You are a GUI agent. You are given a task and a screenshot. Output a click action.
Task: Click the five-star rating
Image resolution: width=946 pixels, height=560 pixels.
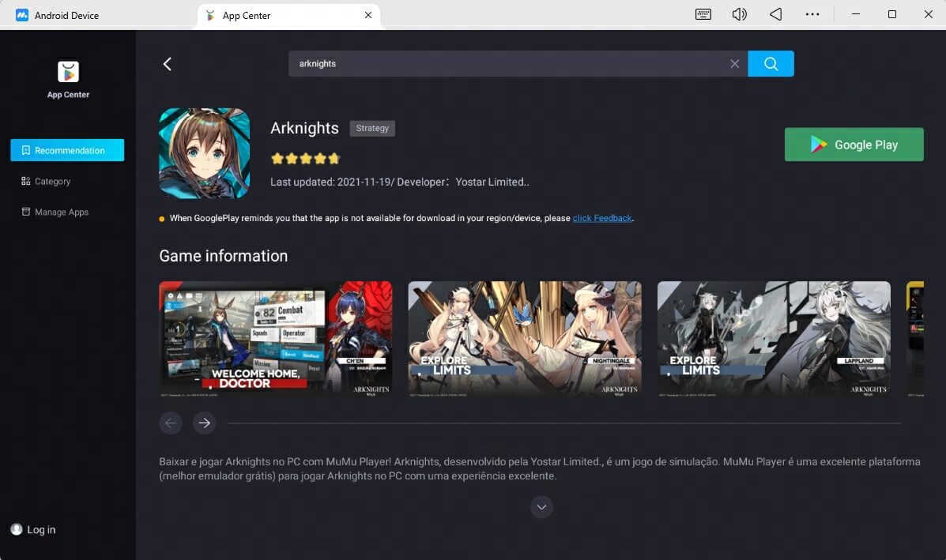[x=305, y=159]
